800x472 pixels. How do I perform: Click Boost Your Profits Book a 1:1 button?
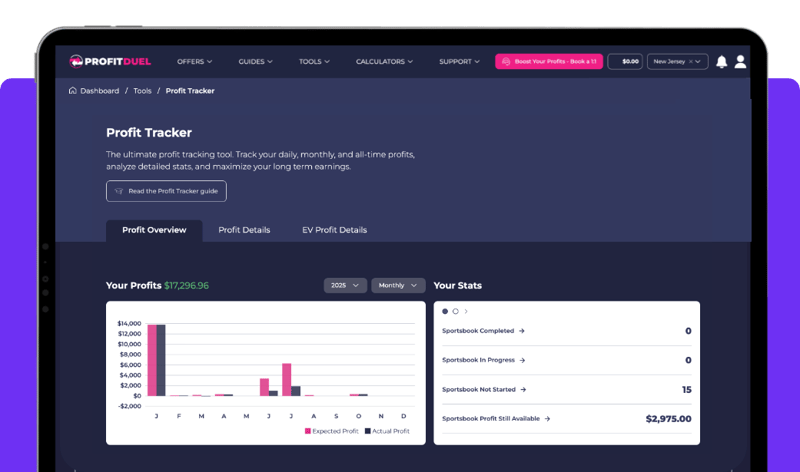[x=549, y=61]
